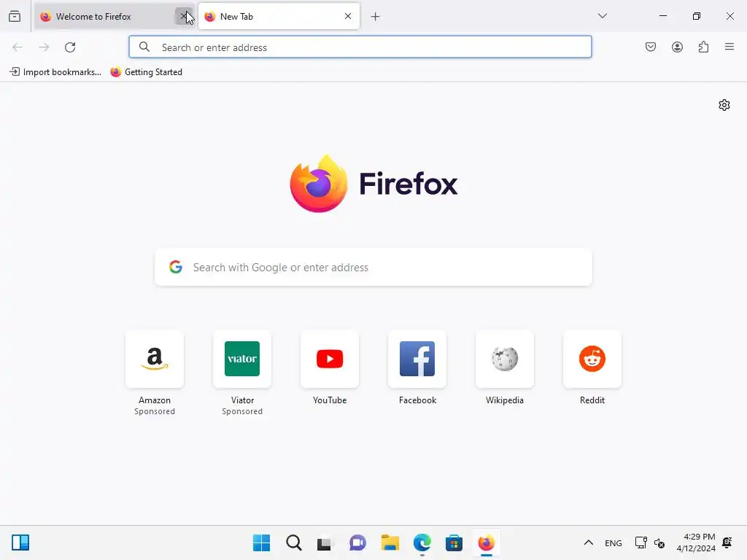Click the ENG language indicator
Image resolution: width=747 pixels, height=560 pixels.
613,542
